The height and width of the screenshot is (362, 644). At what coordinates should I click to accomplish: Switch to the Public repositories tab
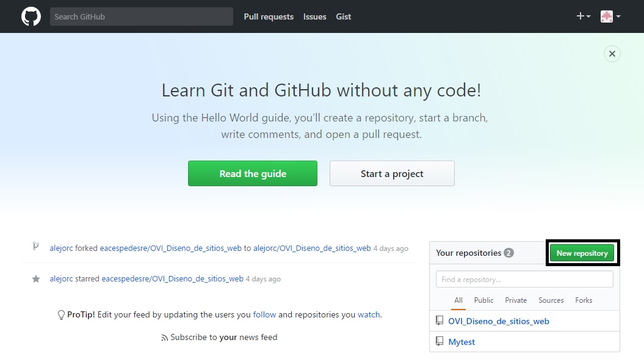coord(484,300)
